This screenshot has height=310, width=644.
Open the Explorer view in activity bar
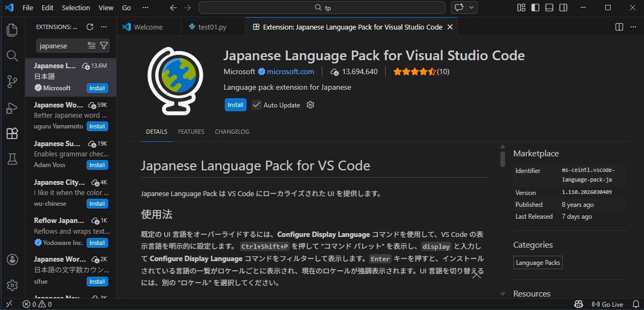[12, 30]
